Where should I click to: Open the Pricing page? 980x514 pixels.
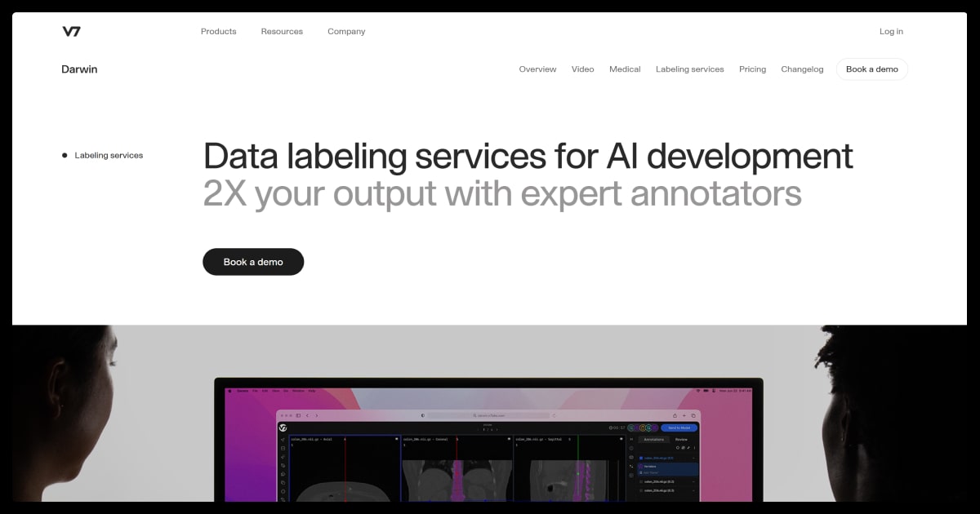[752, 69]
